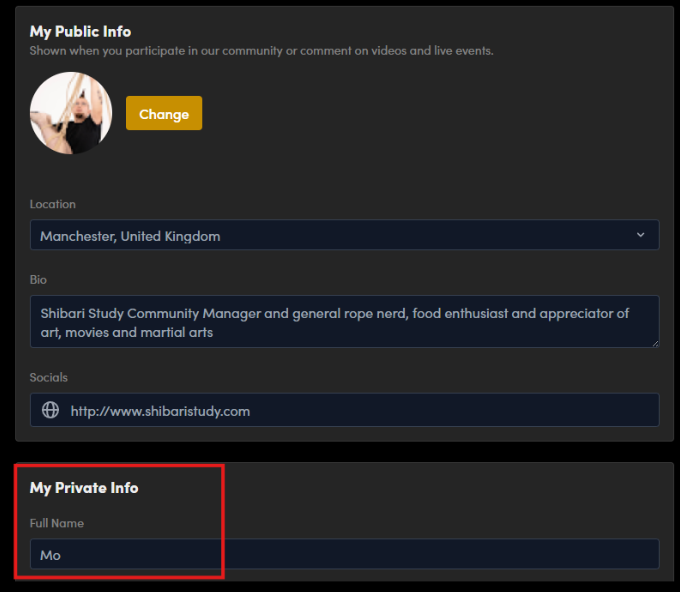The width and height of the screenshot is (680, 592).
Task: Click the My Private Info heading
Action: tap(84, 488)
